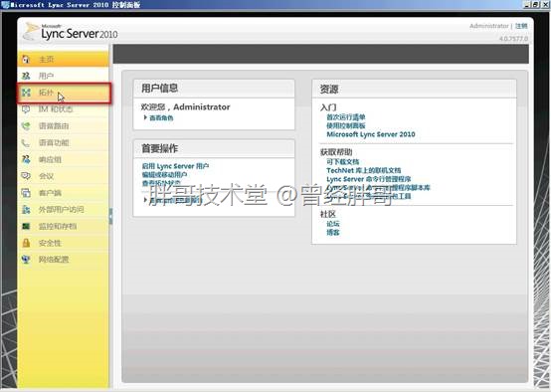Click the 语音路由 voice routing icon

point(26,126)
